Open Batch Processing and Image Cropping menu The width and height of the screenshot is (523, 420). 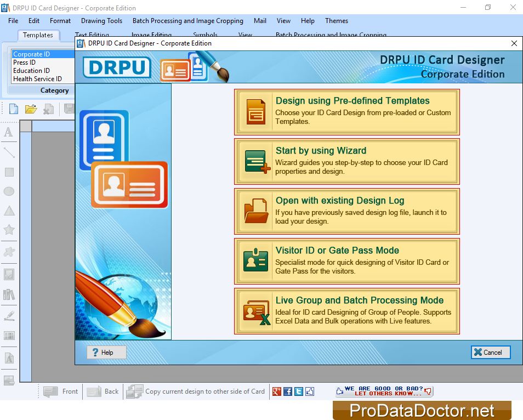188,21
